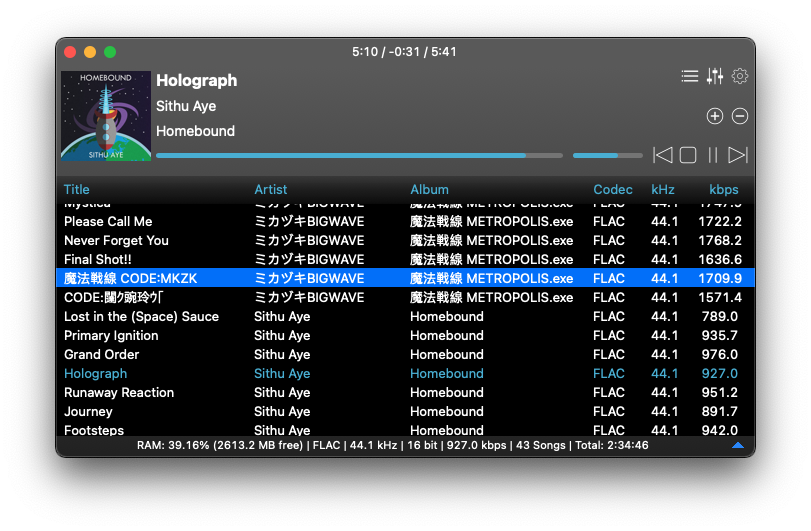Adjust the volume slider

pos(608,155)
